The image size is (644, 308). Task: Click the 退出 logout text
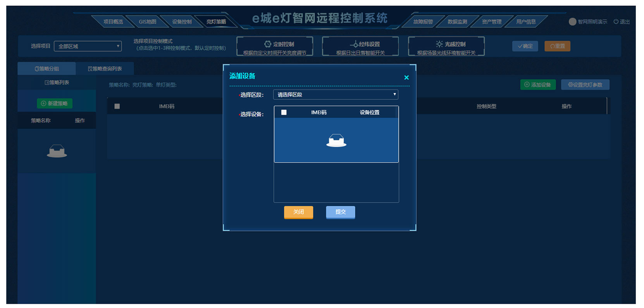click(625, 22)
